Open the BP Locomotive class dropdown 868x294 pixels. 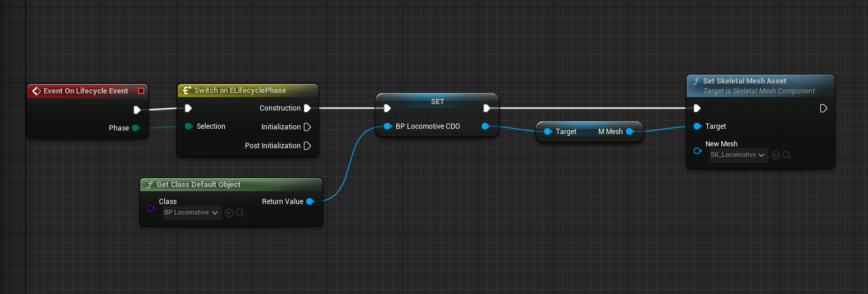[192, 213]
